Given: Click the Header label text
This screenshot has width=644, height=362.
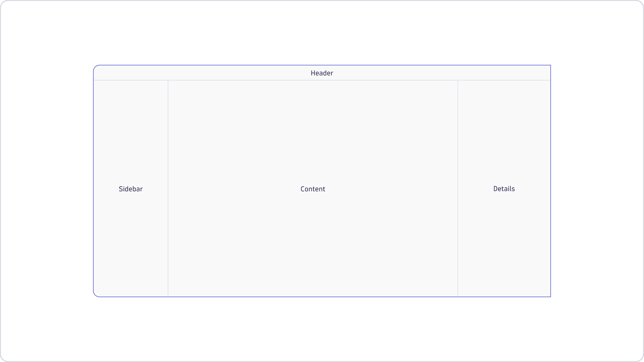Looking at the screenshot, I should pyautogui.click(x=322, y=73).
